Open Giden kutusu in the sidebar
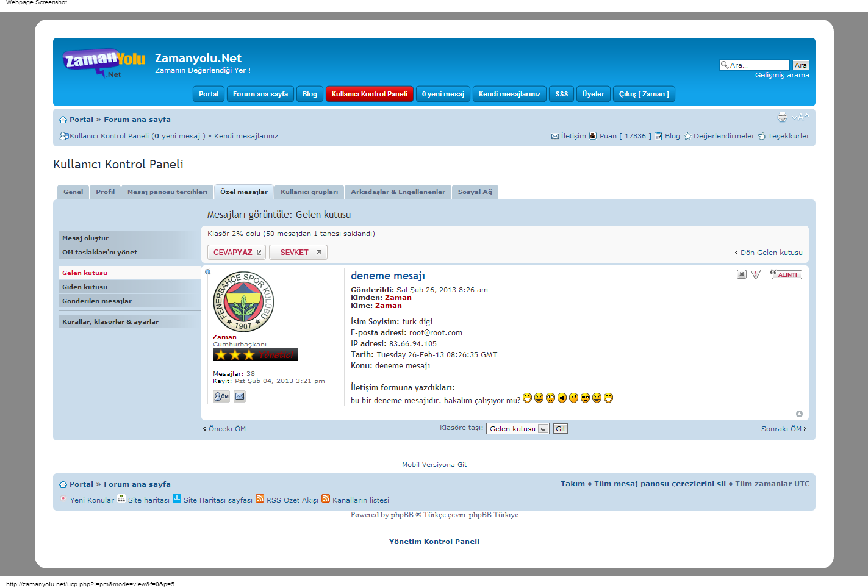The image size is (868, 588). click(x=130, y=287)
